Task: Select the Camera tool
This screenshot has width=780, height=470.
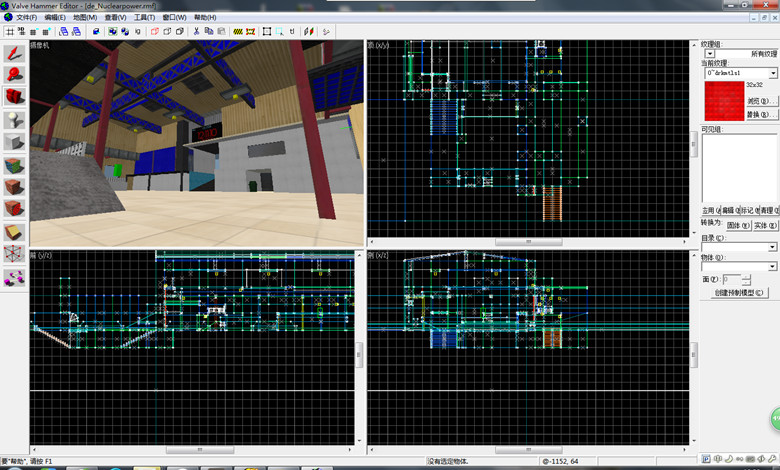Action: click(x=14, y=95)
